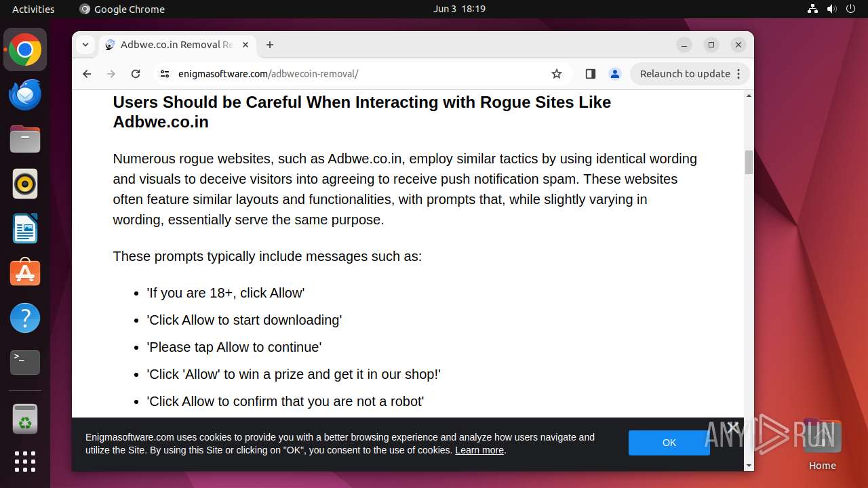Show Applications grid in dock
The width and height of the screenshot is (868, 488).
click(25, 462)
